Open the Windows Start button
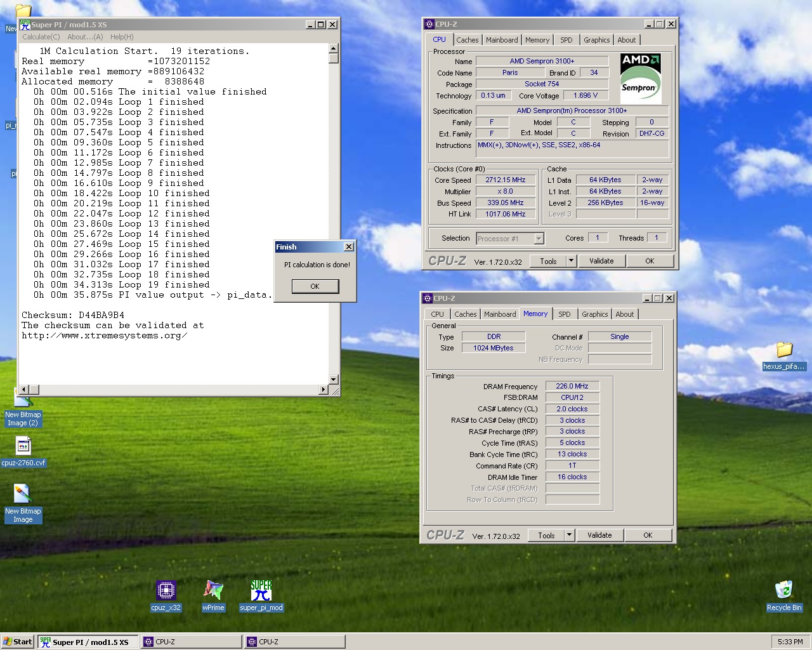This screenshot has width=812, height=650. point(18,642)
